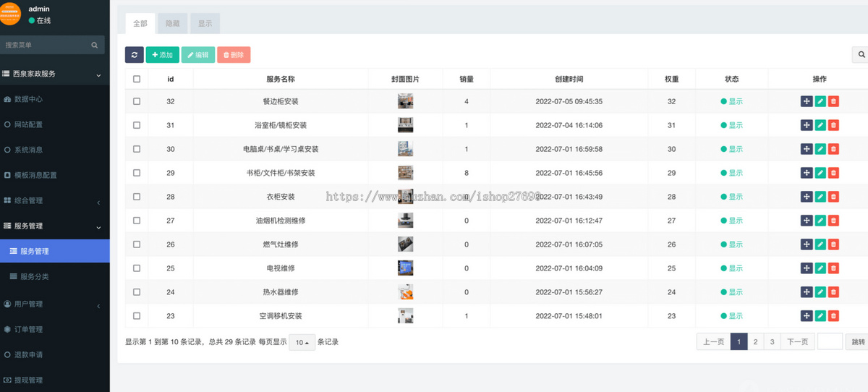
Task: Click the edit pencil icon for row 23
Action: [820, 316]
